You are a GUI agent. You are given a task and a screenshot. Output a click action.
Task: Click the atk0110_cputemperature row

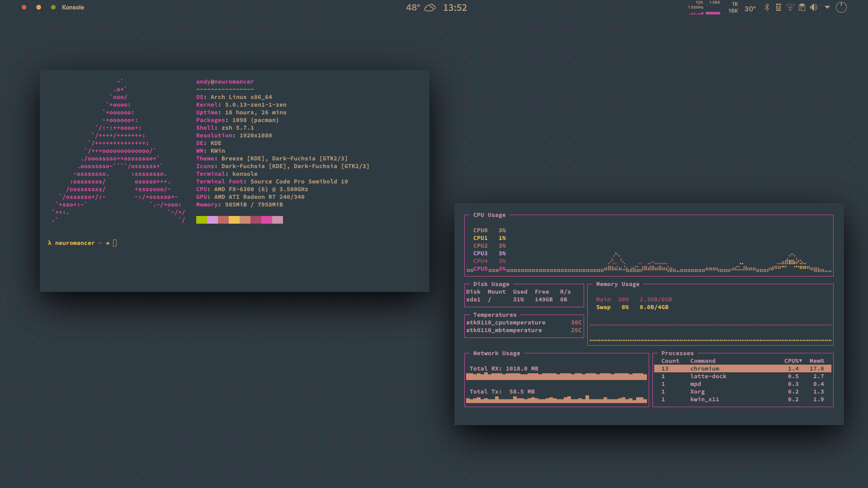click(x=524, y=323)
